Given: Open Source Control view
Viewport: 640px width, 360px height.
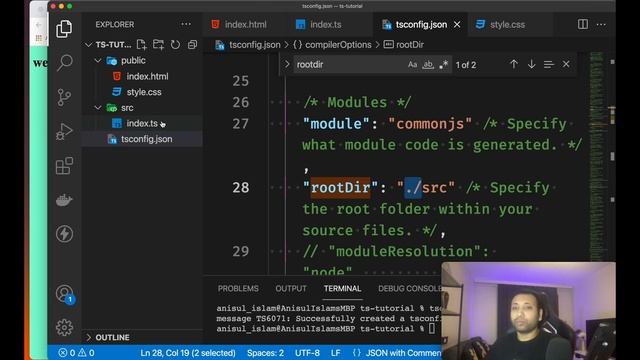Looking at the screenshot, I should (x=64, y=98).
